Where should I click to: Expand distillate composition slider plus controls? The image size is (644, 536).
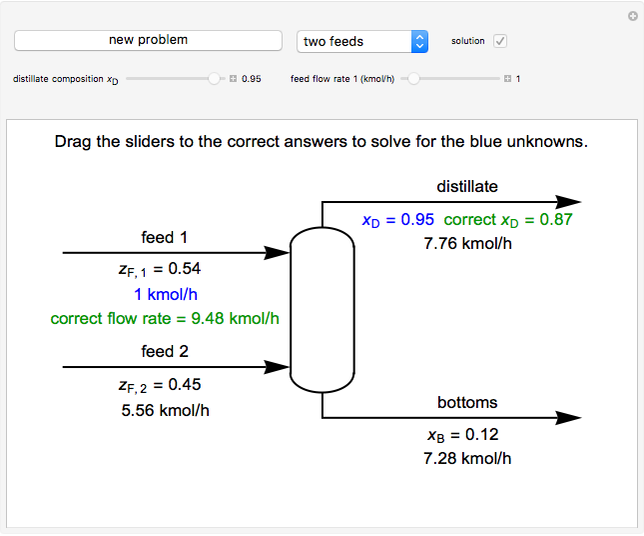[x=233, y=78]
